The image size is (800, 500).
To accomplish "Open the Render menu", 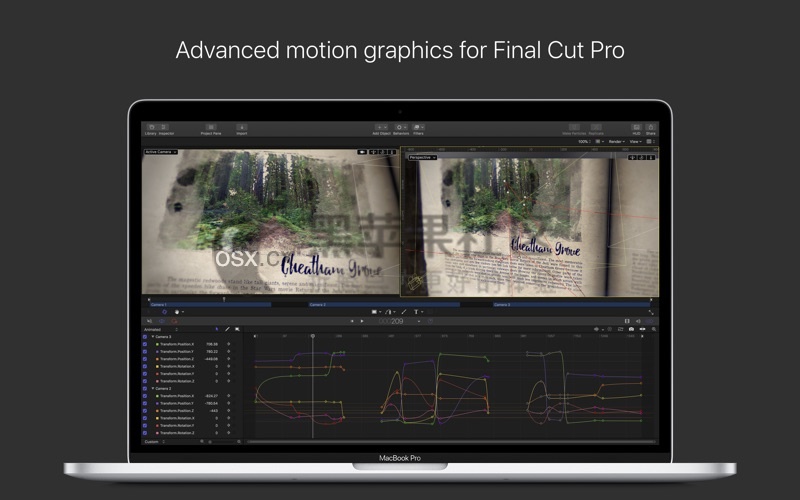I will tap(617, 141).
